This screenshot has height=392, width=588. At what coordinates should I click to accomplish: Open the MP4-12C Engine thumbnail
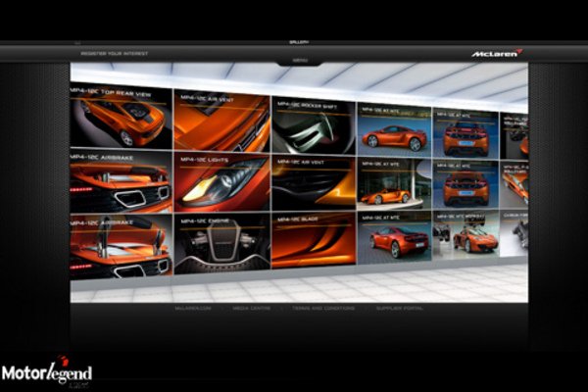coord(221,243)
